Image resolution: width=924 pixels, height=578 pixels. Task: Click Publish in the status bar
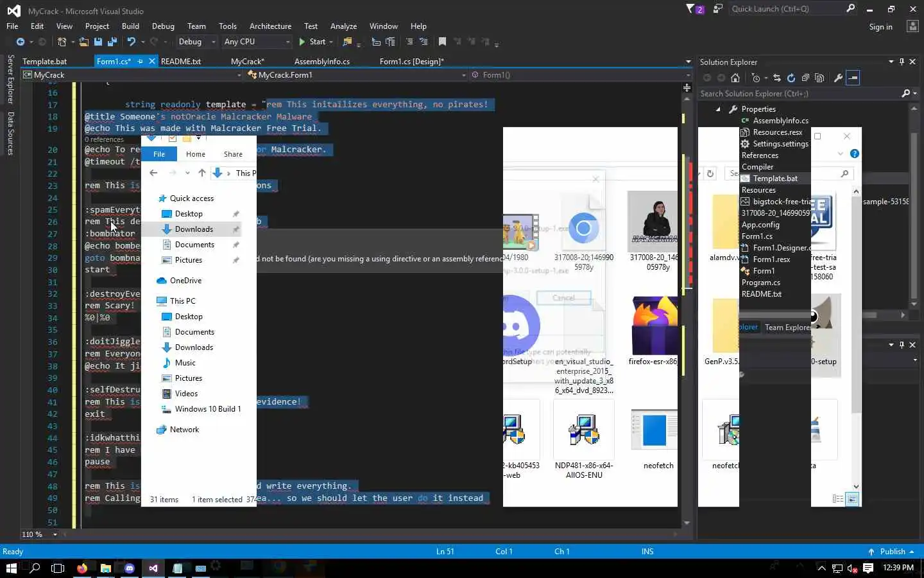pyautogui.click(x=892, y=552)
